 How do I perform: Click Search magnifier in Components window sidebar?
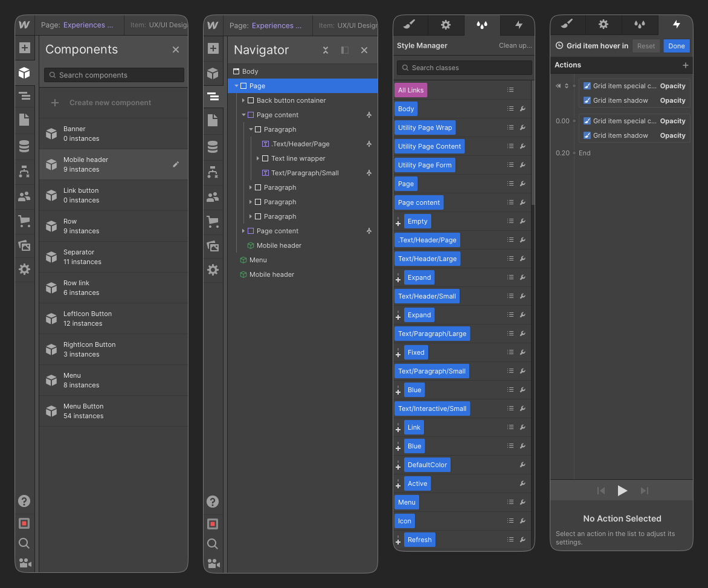pos(24,543)
